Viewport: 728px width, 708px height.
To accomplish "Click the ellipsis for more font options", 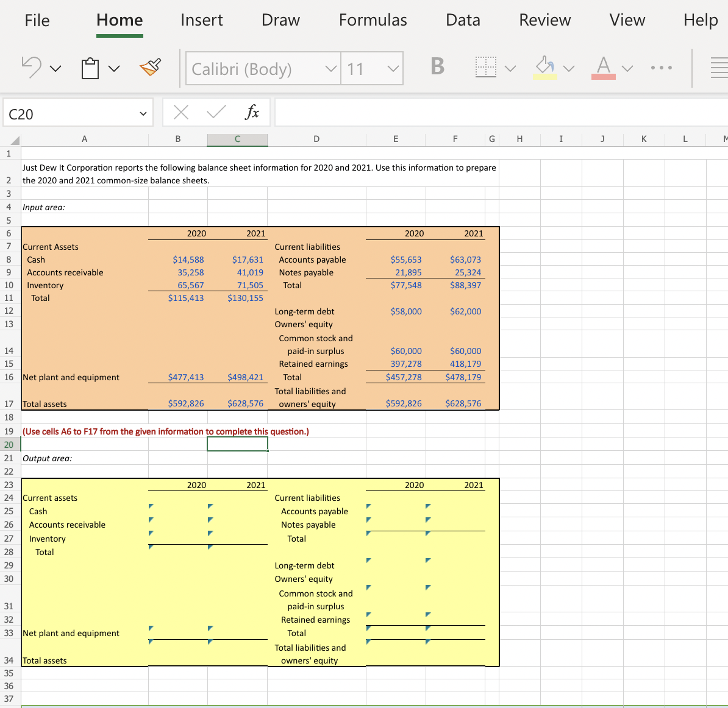I will point(662,68).
